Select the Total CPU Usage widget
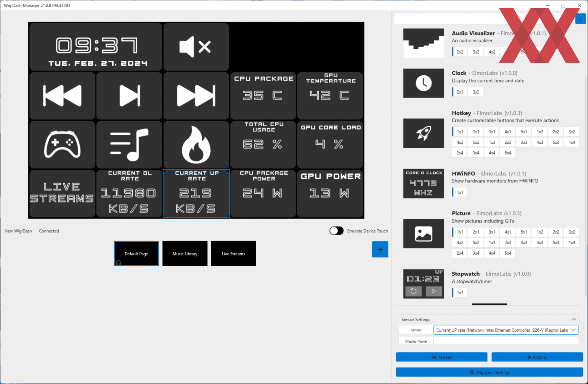The height and width of the screenshot is (384, 588). click(x=263, y=144)
